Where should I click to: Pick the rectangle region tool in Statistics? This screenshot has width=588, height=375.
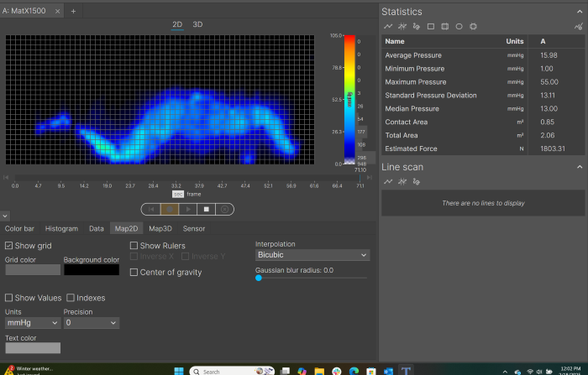tap(430, 26)
